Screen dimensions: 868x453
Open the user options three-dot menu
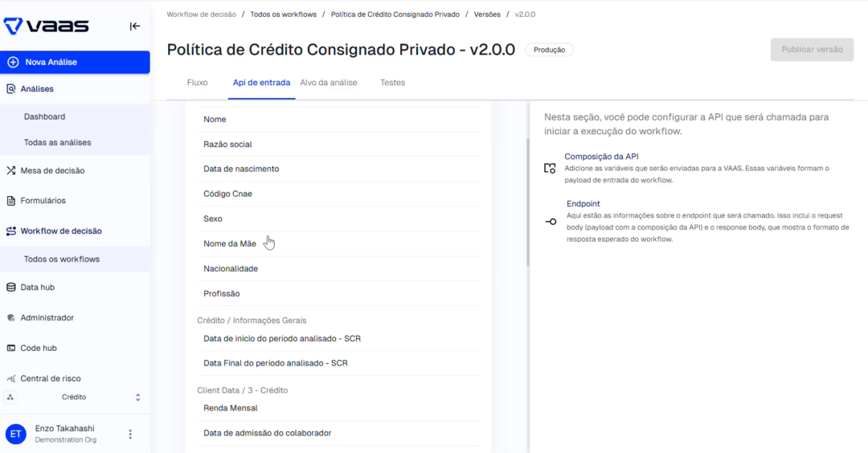click(x=130, y=435)
